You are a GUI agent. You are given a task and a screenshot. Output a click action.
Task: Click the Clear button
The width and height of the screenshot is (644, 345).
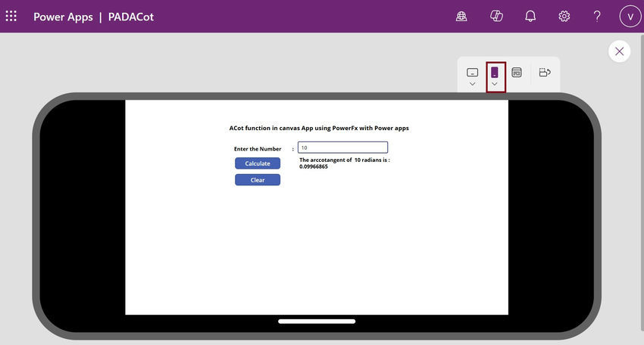click(258, 179)
